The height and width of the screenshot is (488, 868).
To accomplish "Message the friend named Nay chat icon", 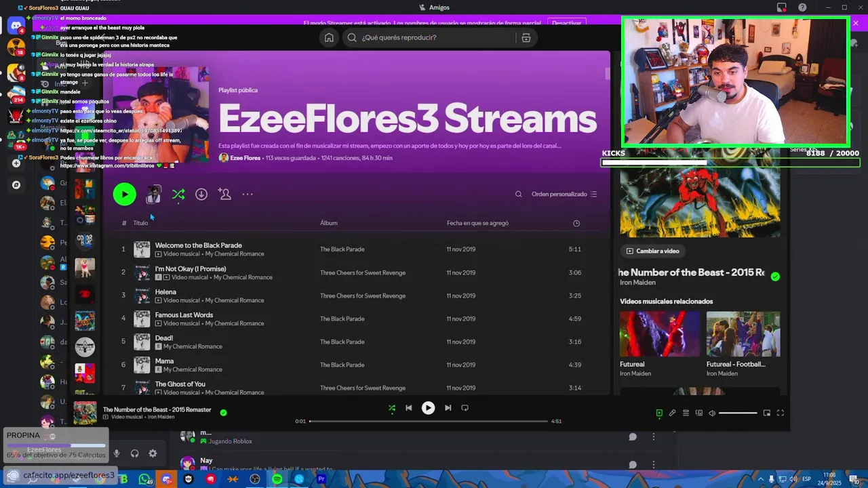I will coord(633,465).
